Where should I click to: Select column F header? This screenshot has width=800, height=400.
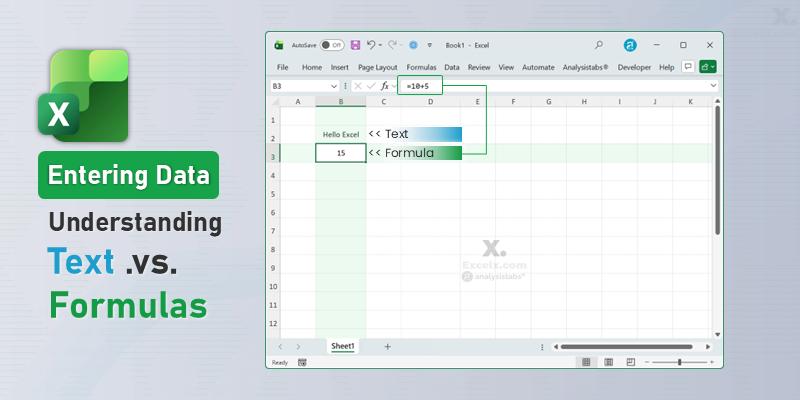[x=513, y=102]
